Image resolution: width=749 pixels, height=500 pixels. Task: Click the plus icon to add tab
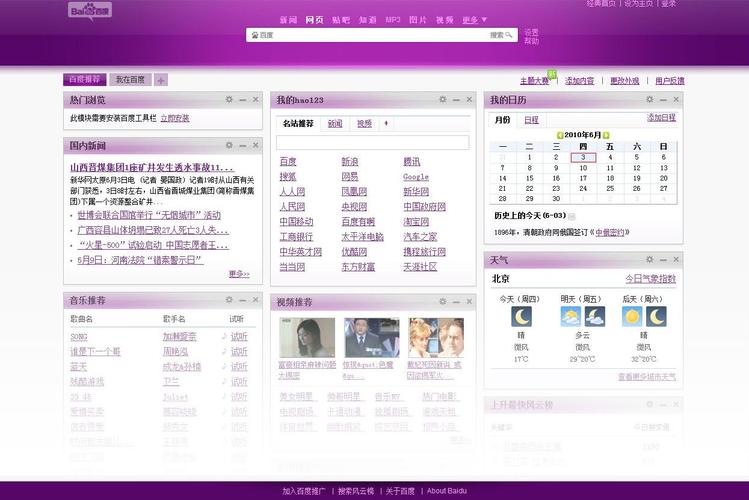pyautogui.click(x=161, y=80)
